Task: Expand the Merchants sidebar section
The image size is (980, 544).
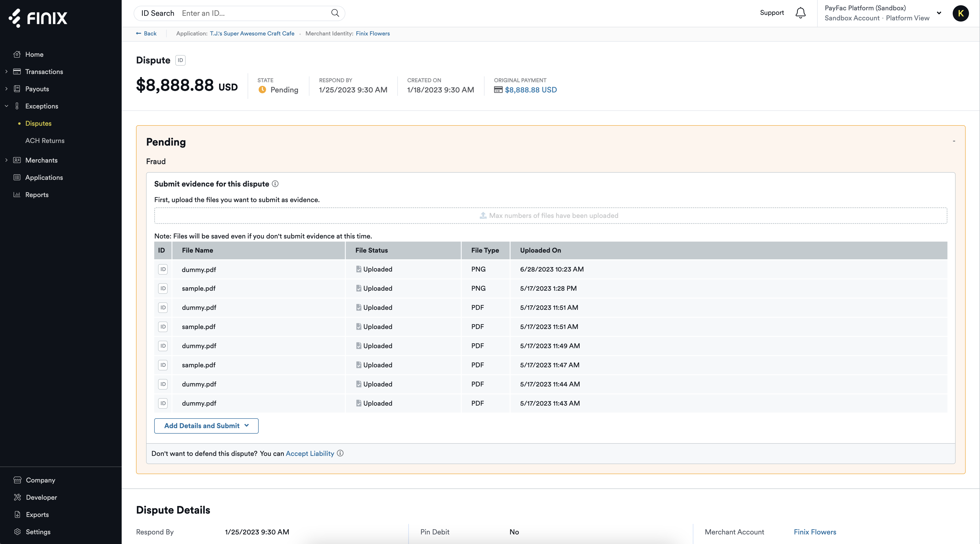Action: click(x=6, y=160)
